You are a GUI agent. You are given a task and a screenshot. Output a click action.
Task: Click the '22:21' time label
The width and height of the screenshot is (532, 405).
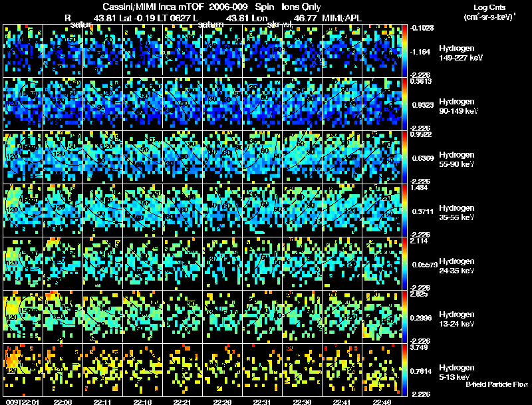click(x=182, y=402)
